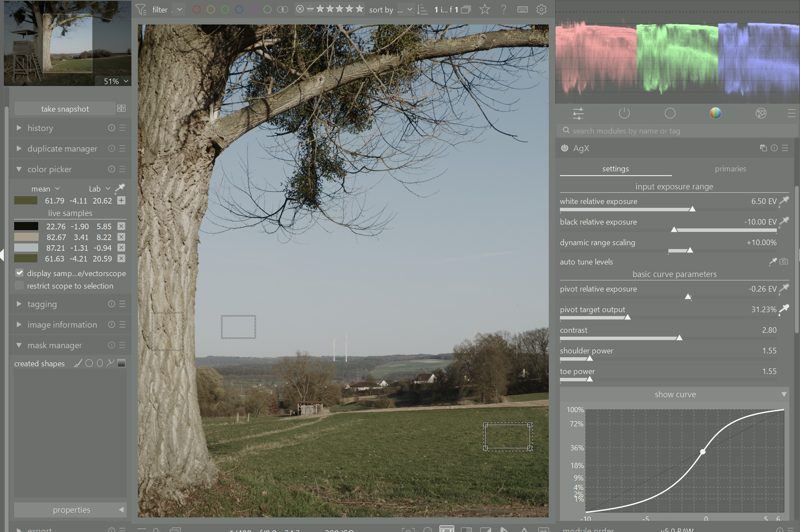Click the filter funnel icon in top bar
This screenshot has width=800, height=532.
point(141,9)
